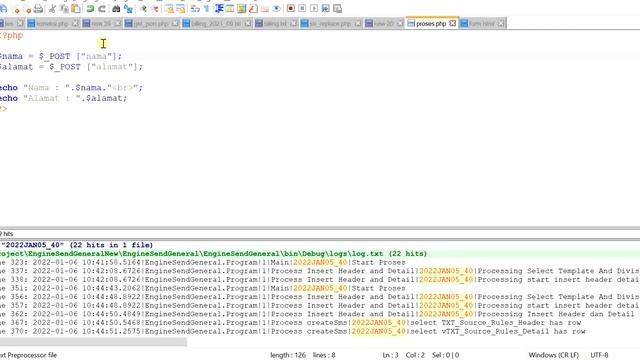
Task: Open search result line 370
Action: point(293,331)
